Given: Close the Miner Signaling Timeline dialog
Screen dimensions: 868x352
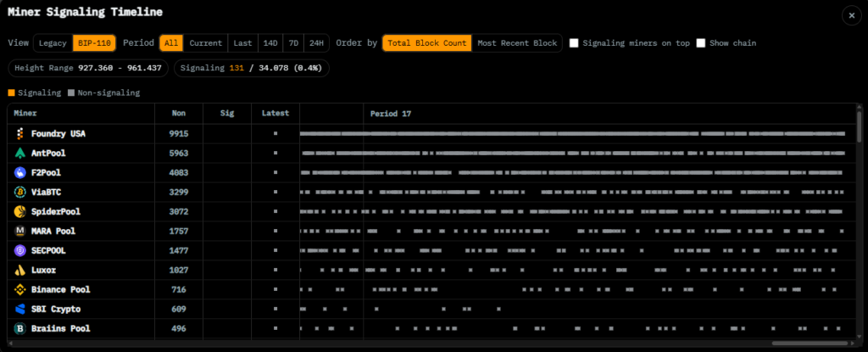Looking at the screenshot, I should pos(851,15).
